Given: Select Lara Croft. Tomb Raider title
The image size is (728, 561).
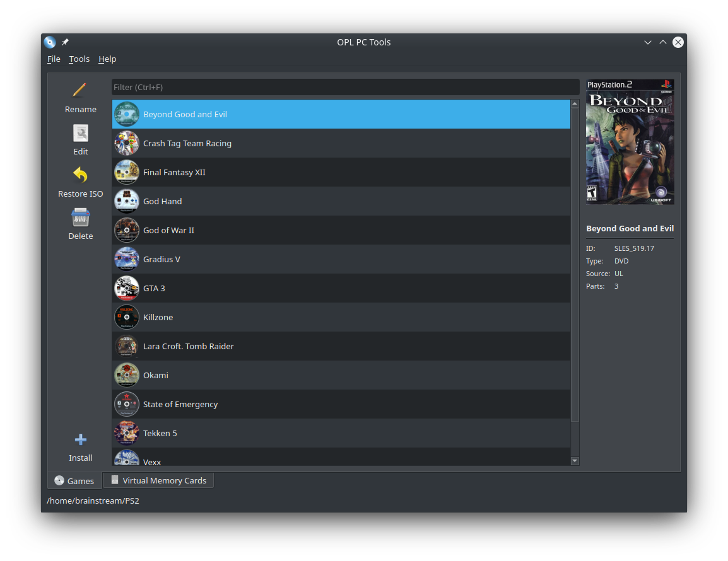Looking at the screenshot, I should (x=189, y=346).
